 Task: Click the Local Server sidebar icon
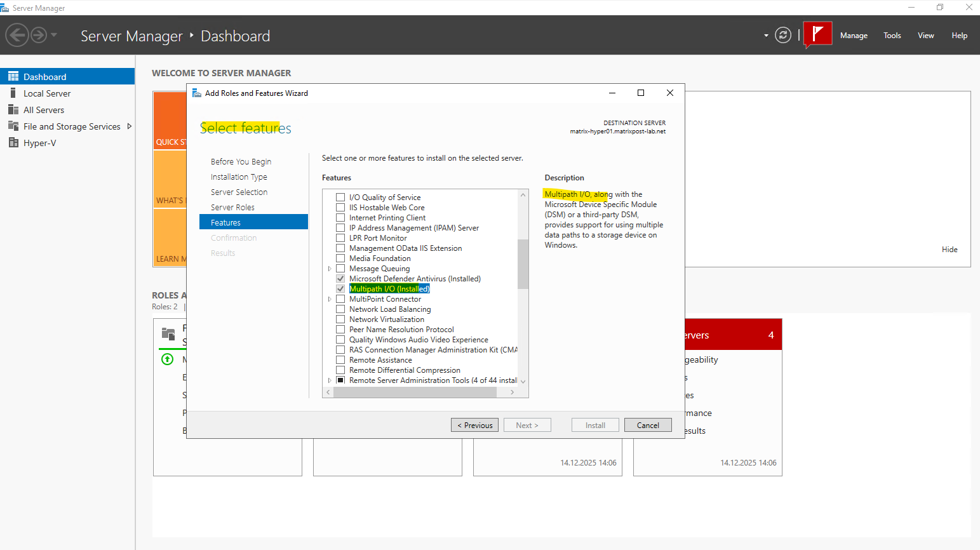(x=13, y=93)
